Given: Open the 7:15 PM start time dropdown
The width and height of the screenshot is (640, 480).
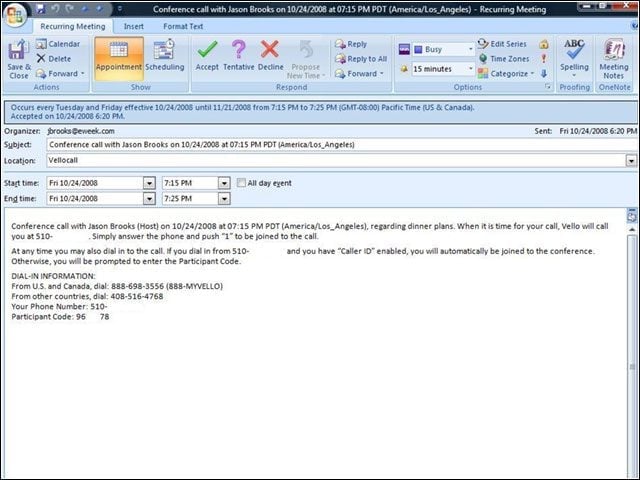Looking at the screenshot, I should pos(224,183).
